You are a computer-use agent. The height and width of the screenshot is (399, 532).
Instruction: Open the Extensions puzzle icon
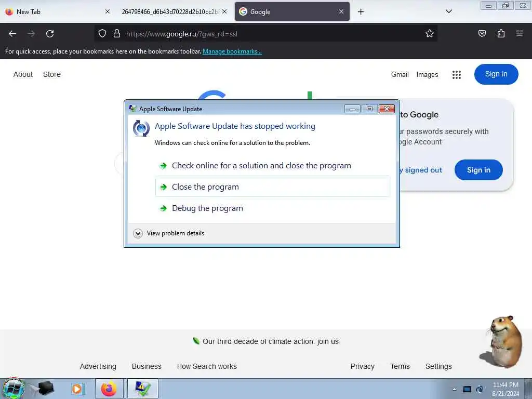click(501, 33)
